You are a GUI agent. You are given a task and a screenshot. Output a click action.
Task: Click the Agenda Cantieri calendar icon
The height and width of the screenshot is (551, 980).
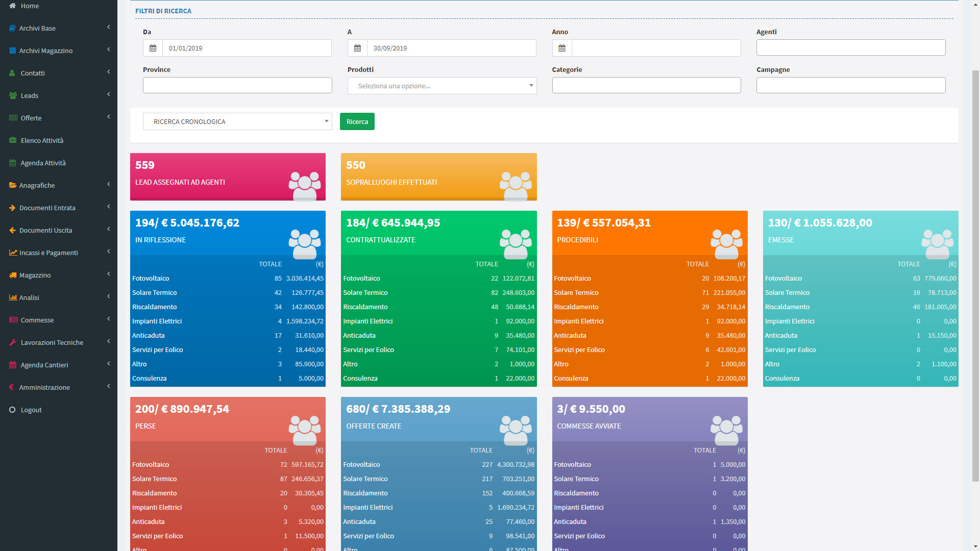click(13, 365)
